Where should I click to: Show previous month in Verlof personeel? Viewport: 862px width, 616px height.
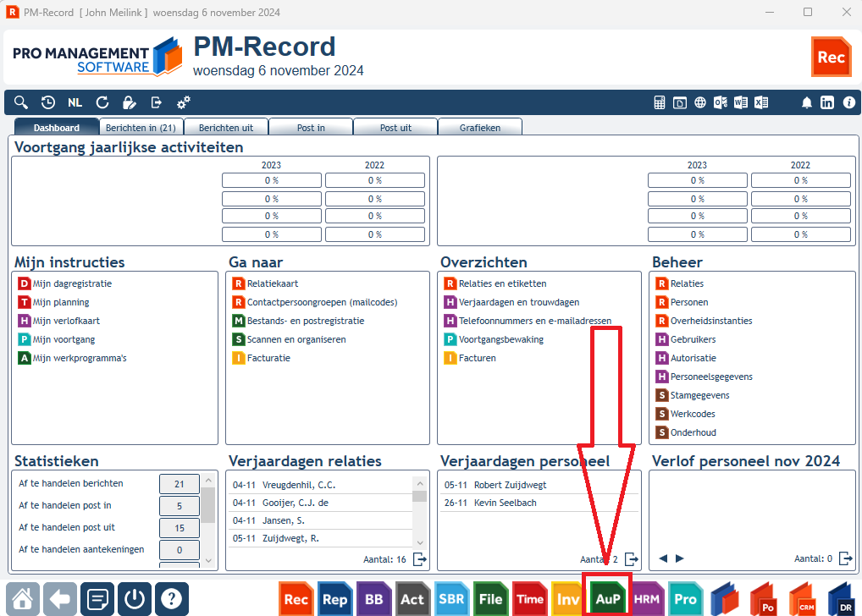663,558
